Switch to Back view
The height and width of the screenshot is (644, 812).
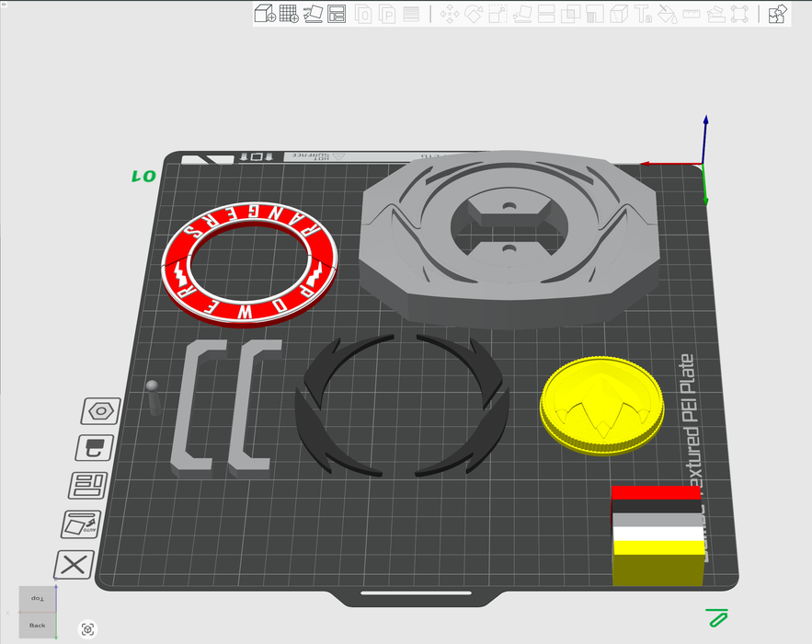tap(37, 625)
